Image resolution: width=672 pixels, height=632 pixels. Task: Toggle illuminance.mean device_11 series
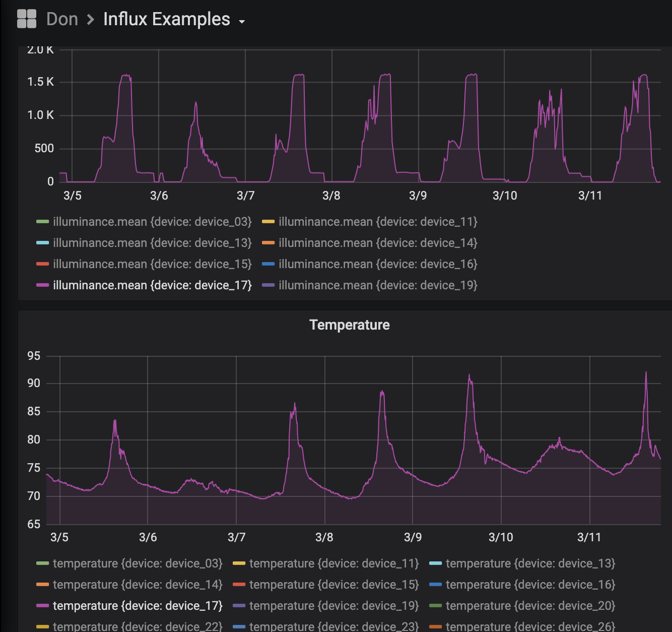(378, 222)
